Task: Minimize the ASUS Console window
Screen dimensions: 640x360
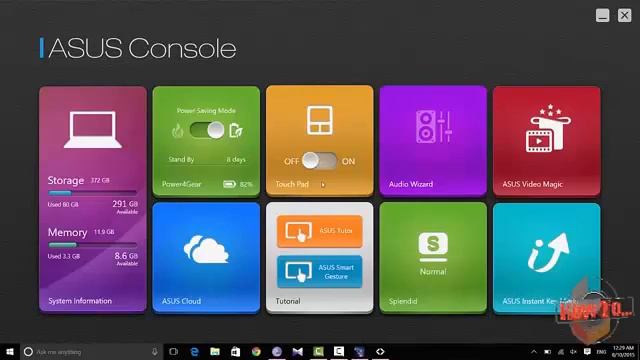Action: 602,16
